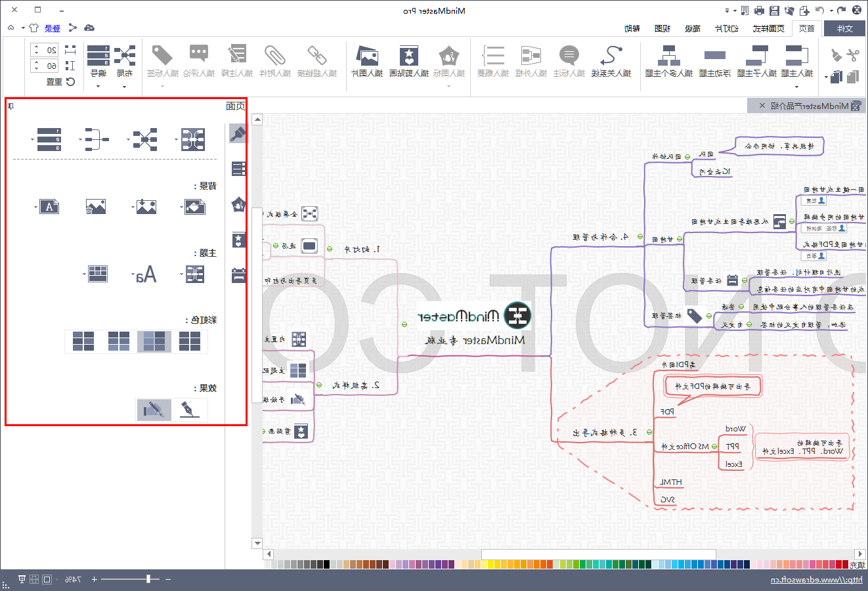Screen dimensions: 868x591
Task: Click the 登录 login link
Action: pyautogui.click(x=53, y=28)
